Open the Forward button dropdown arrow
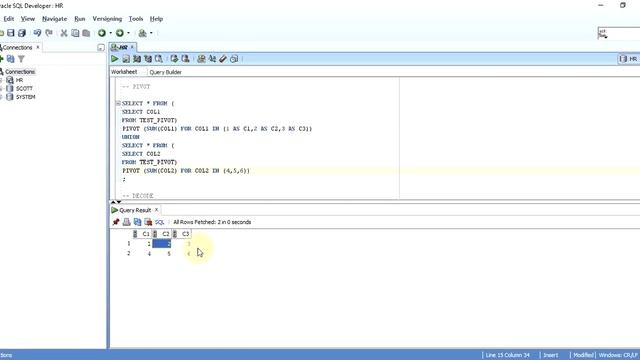This screenshot has height=360, width=640. pos(128,33)
